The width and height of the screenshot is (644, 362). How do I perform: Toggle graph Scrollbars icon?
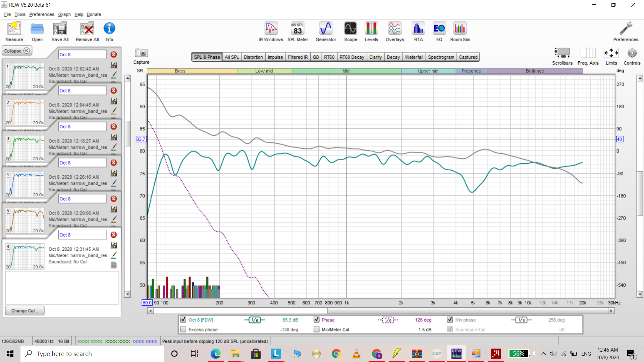[562, 56]
